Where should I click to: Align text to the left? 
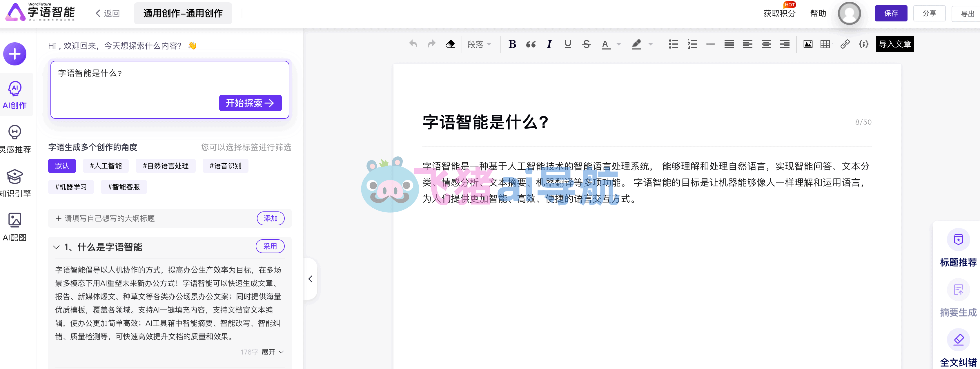coord(747,44)
